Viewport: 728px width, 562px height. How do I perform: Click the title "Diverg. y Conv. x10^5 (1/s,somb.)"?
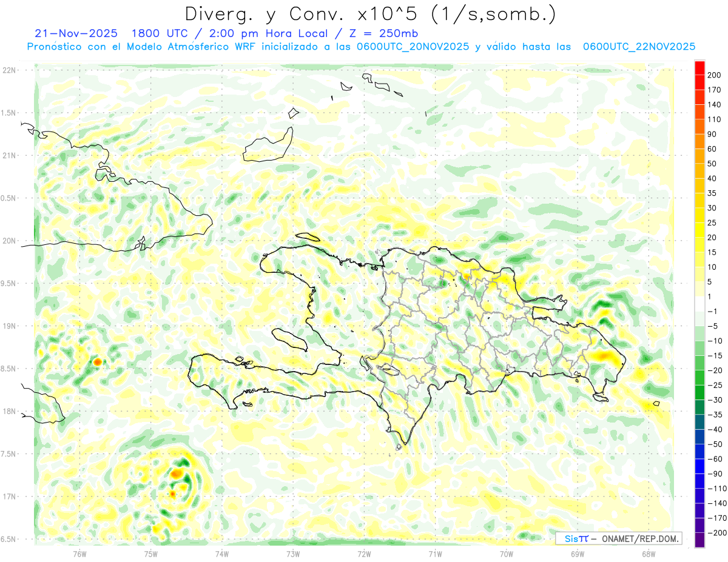370,15
